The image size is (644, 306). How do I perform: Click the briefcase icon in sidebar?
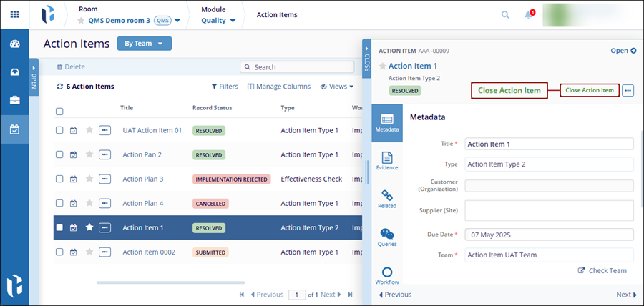pyautogui.click(x=14, y=100)
